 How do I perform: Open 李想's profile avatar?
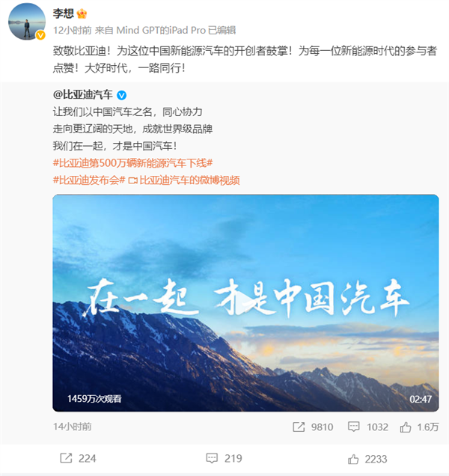(27, 21)
